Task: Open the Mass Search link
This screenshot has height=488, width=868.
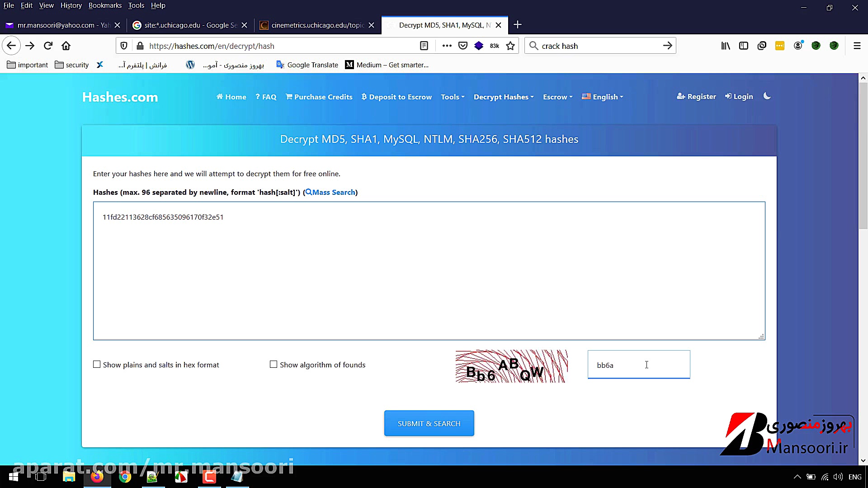Action: [332, 192]
